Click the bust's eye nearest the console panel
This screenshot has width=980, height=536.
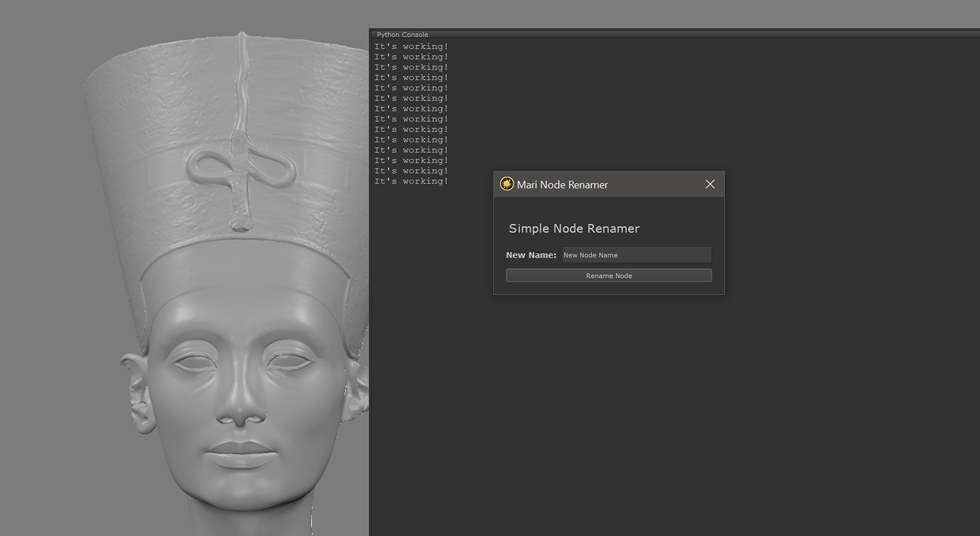[x=290, y=362]
